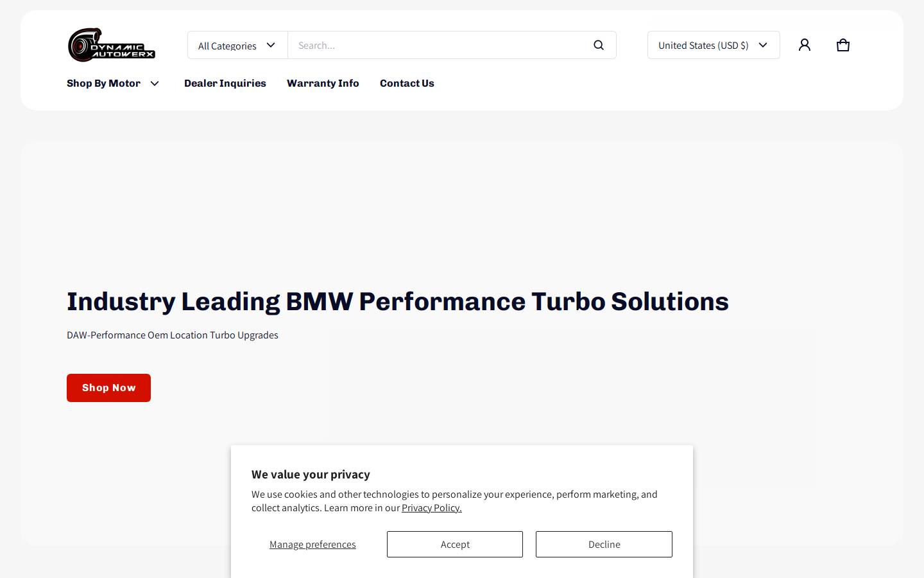
Task: Accept cookies in the privacy banner
Action: (x=455, y=544)
